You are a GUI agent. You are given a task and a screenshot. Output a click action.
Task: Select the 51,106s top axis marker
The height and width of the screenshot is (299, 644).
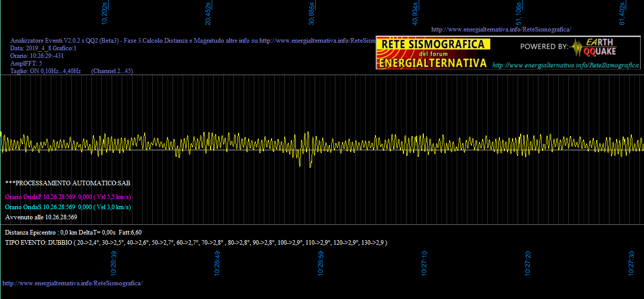(x=519, y=14)
